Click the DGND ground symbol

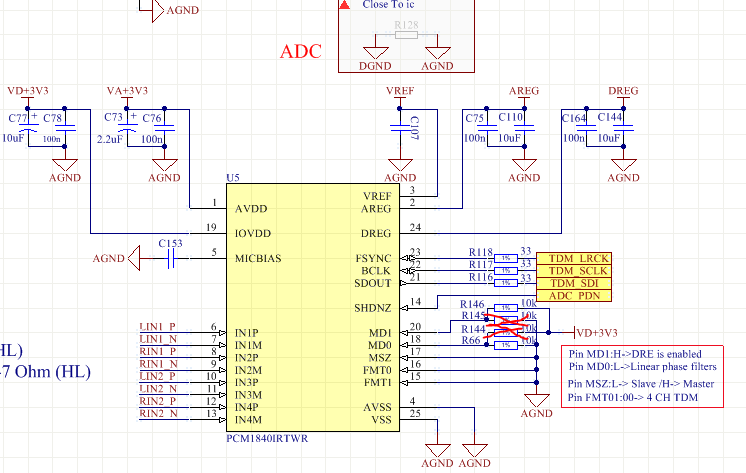(375, 53)
